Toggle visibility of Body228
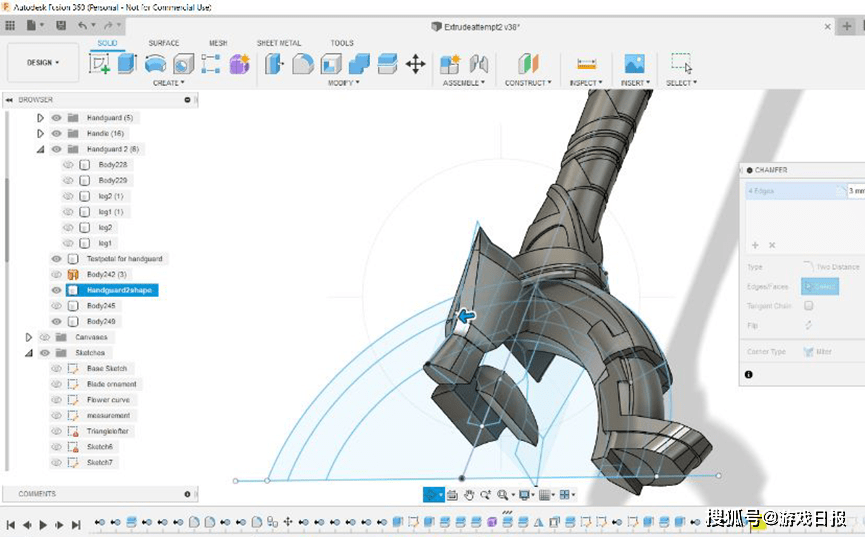The height and width of the screenshot is (537, 865). coord(69,165)
